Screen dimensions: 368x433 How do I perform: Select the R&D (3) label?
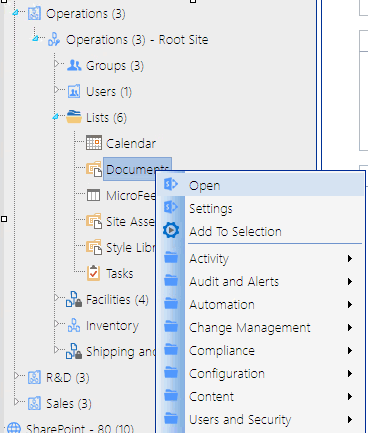pyautogui.click(x=68, y=378)
